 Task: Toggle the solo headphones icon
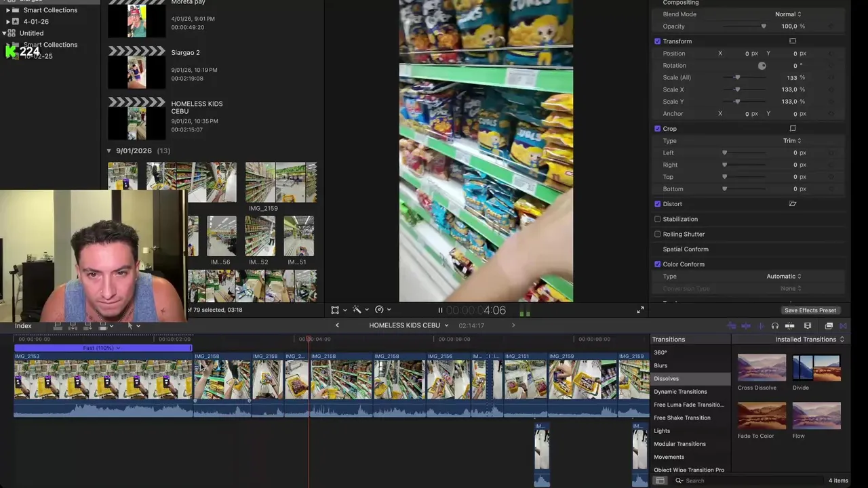click(x=775, y=326)
